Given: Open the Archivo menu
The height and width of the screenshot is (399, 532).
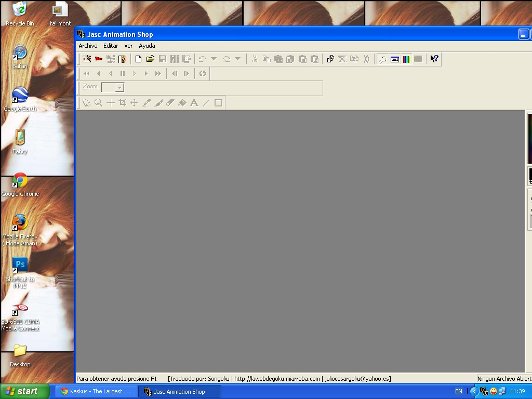Looking at the screenshot, I should coord(88,46).
